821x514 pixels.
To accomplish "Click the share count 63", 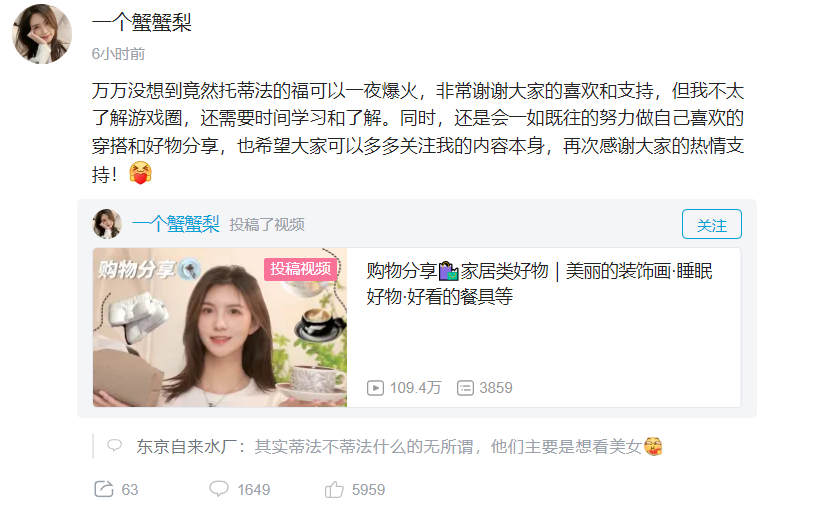I will point(130,489).
